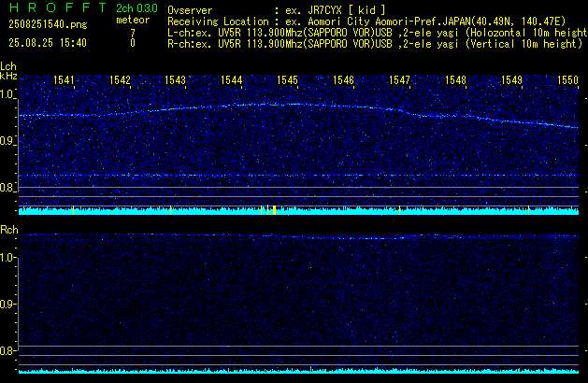Click the Receiving Location Aomori City line
Screen dimensions: 588x383
pos(366,21)
